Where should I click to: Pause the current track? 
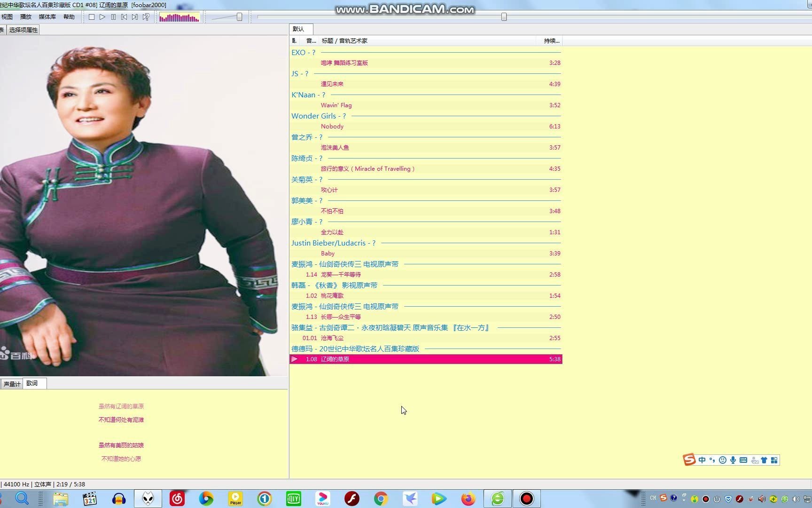[113, 17]
